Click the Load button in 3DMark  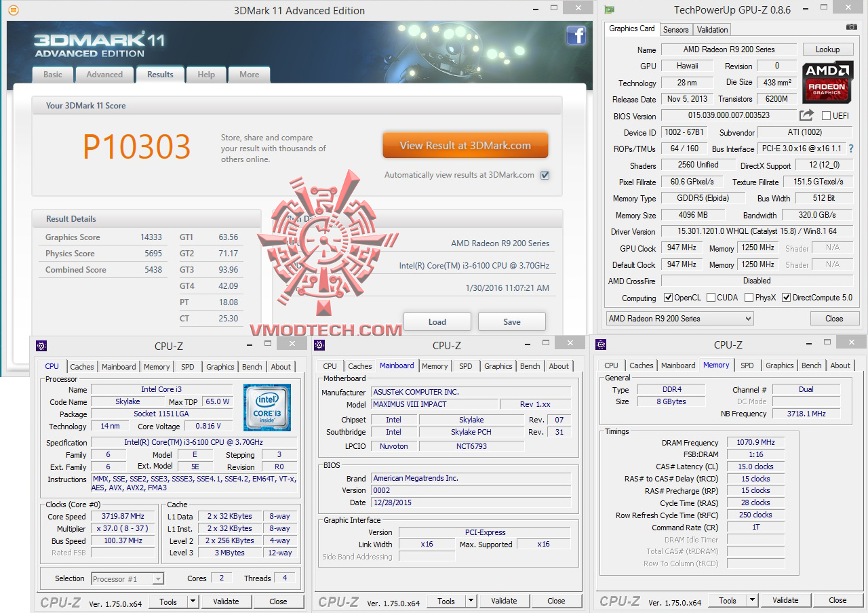(x=437, y=321)
